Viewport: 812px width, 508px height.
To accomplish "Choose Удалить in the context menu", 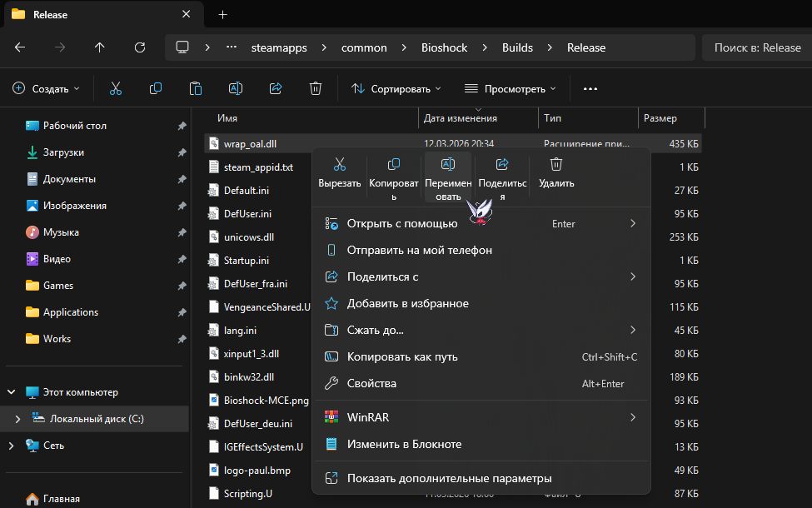I will click(556, 172).
